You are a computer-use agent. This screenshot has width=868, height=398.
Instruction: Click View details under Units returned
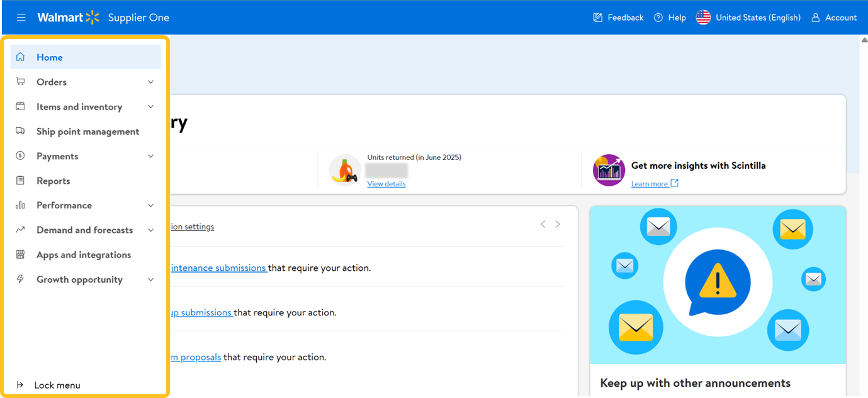[386, 183]
